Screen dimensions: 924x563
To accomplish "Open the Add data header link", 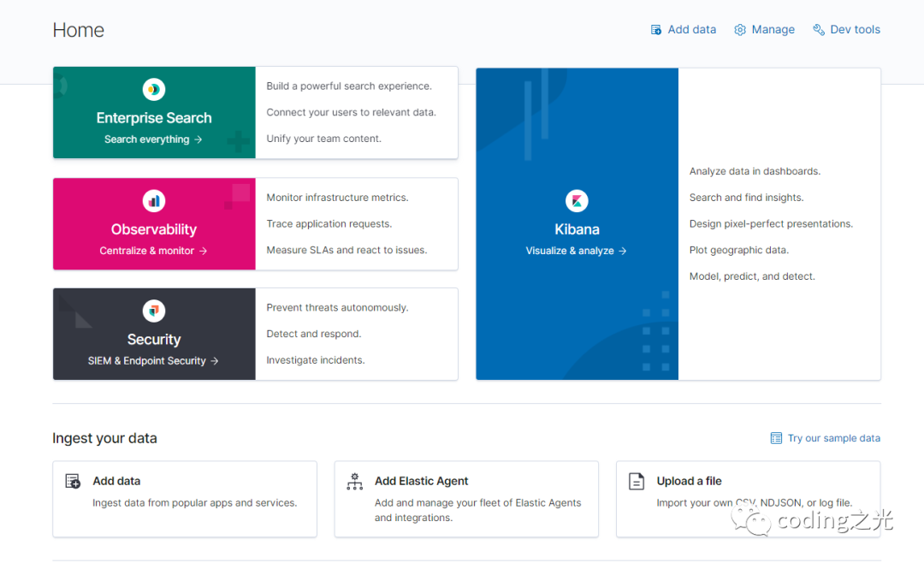I will [691, 29].
